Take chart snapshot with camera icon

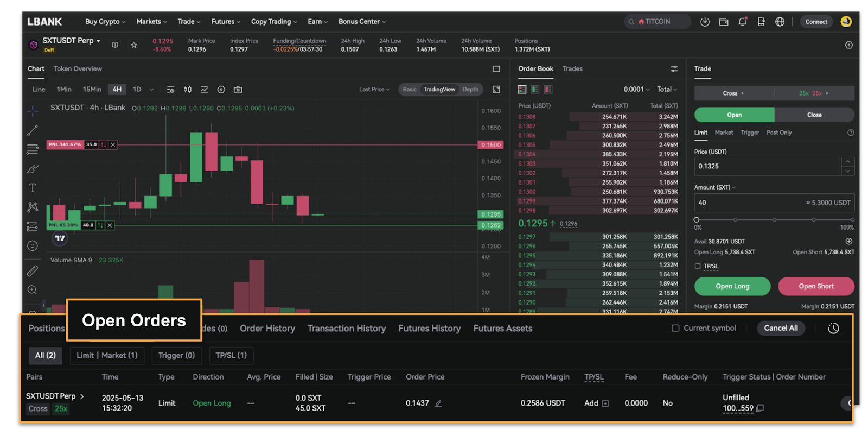point(238,90)
